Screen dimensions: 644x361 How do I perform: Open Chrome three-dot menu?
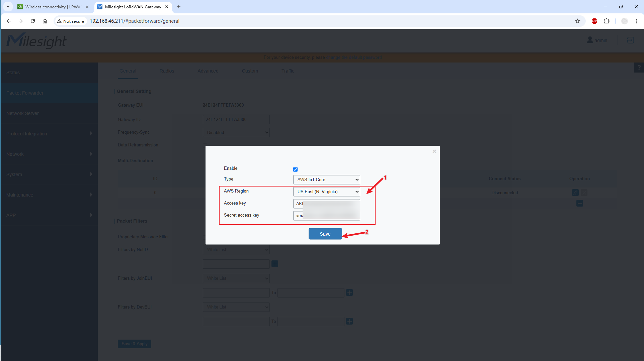tap(637, 21)
